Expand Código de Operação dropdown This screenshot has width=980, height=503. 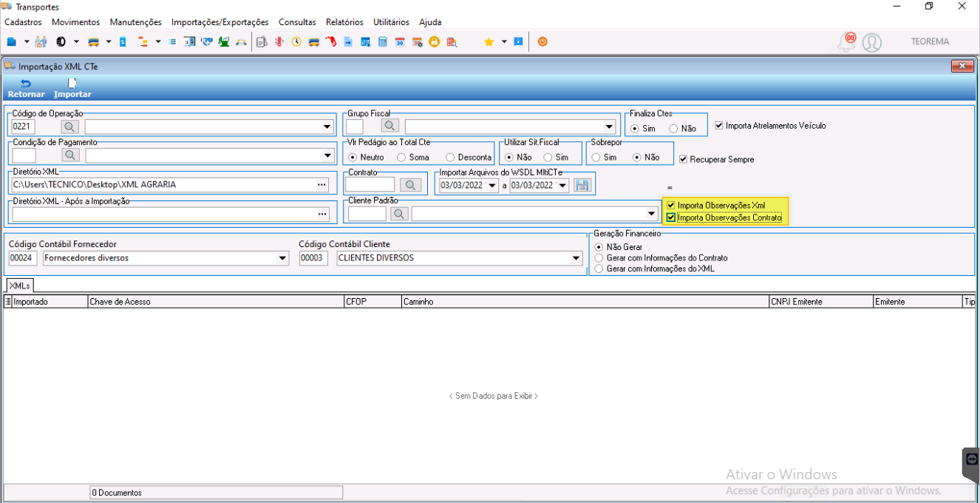point(327,126)
